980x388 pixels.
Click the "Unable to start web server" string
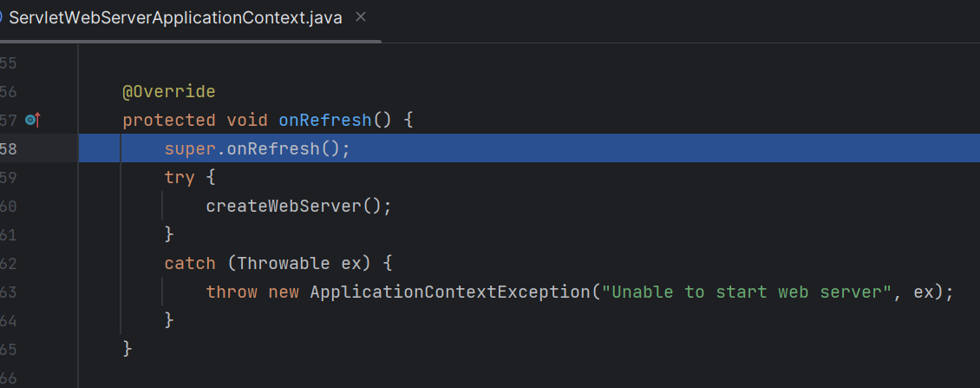747,292
